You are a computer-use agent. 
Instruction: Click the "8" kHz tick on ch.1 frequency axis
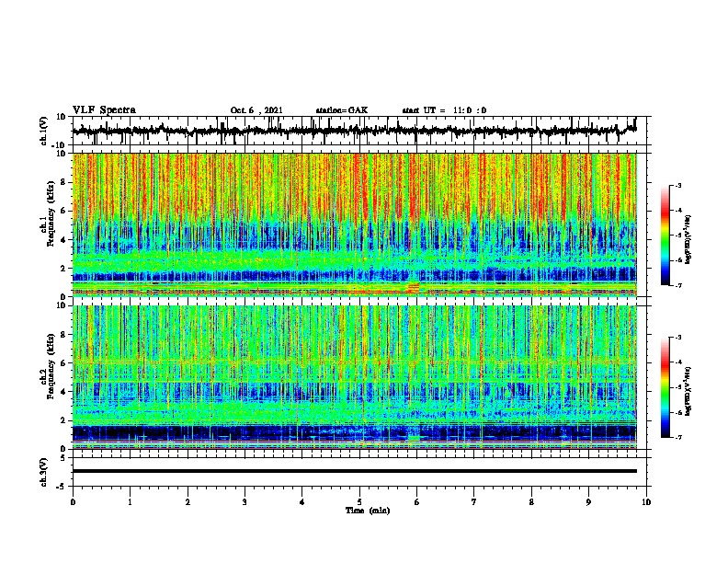(63, 182)
